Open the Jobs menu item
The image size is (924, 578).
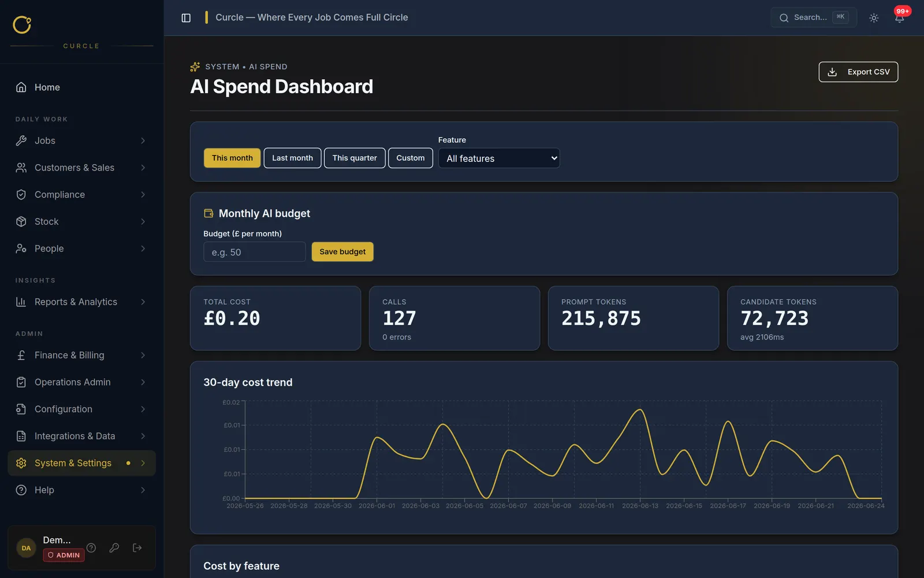pyautogui.click(x=82, y=140)
